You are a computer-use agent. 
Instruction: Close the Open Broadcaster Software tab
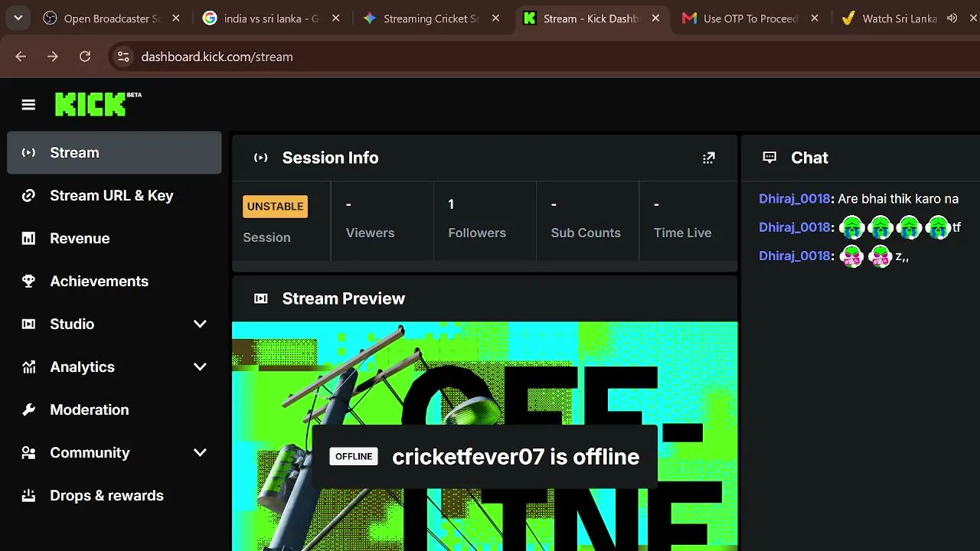pyautogui.click(x=175, y=18)
